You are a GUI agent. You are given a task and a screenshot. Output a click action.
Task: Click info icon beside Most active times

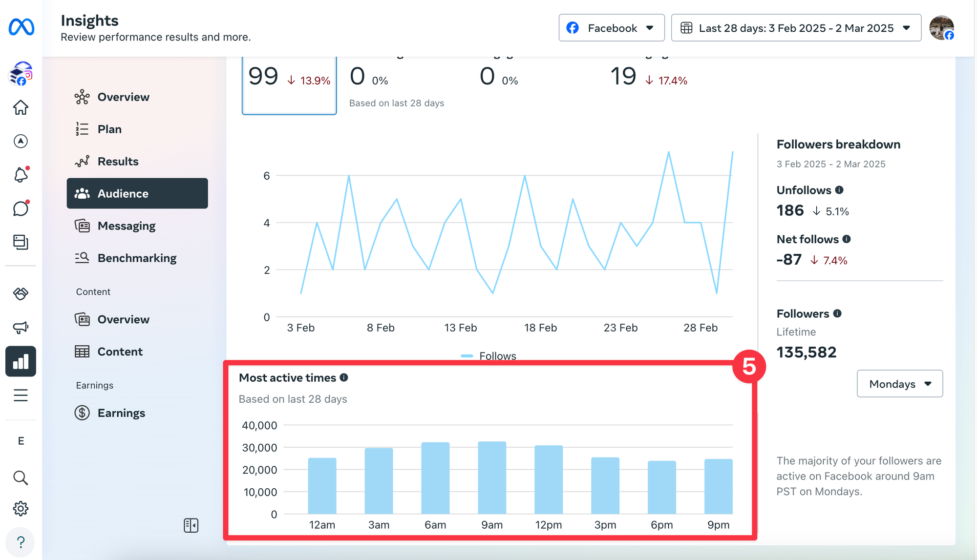tap(344, 377)
